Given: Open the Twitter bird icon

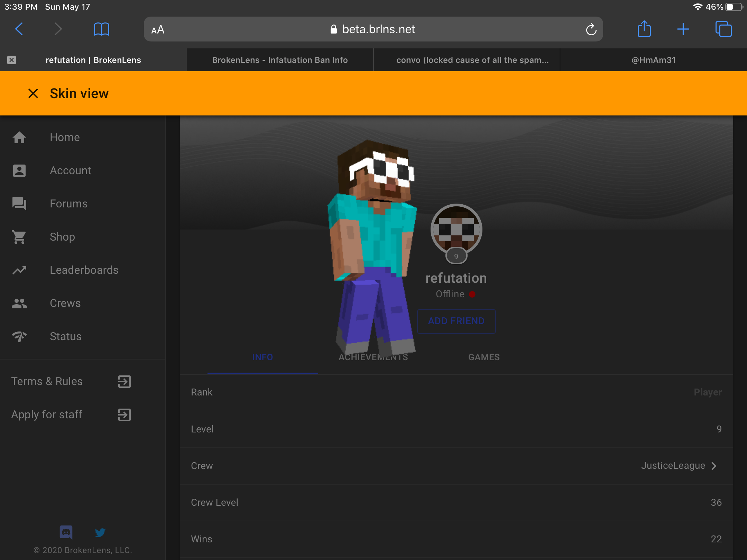Looking at the screenshot, I should 100,532.
